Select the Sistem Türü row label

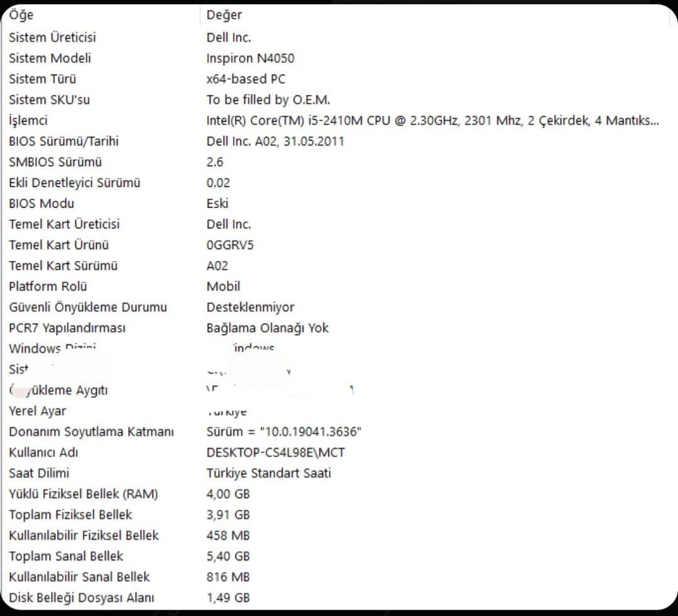click(43, 79)
